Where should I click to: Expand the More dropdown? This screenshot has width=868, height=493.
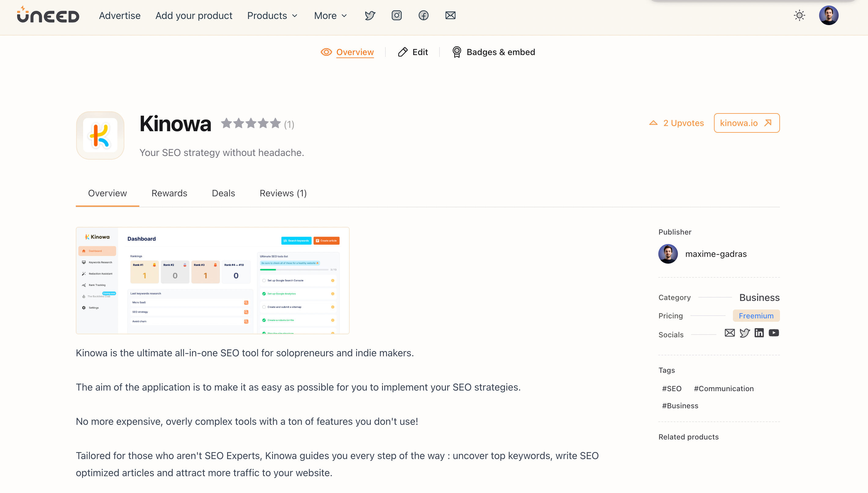(330, 16)
